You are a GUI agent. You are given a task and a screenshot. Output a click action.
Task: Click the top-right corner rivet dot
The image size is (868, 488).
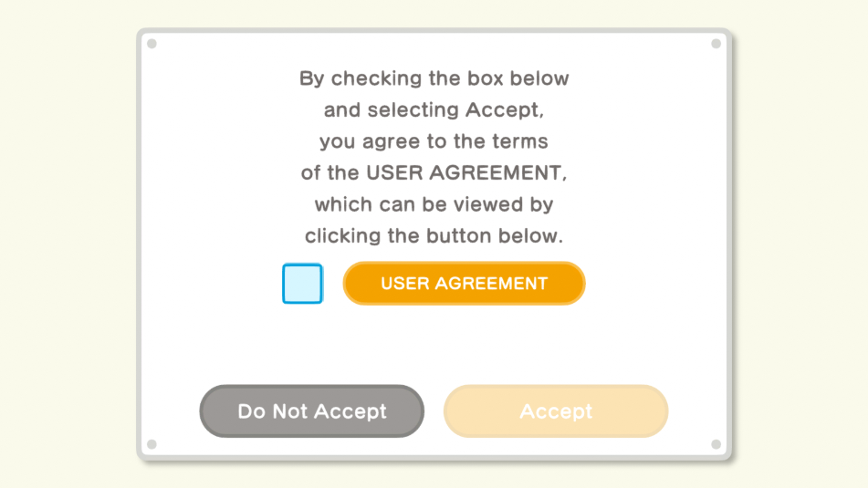click(716, 43)
